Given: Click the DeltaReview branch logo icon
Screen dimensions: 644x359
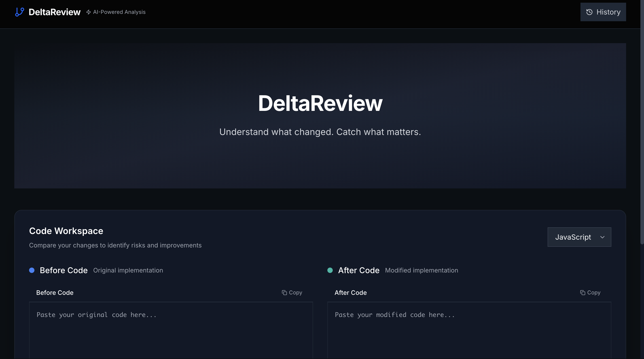Looking at the screenshot, I should [x=19, y=12].
